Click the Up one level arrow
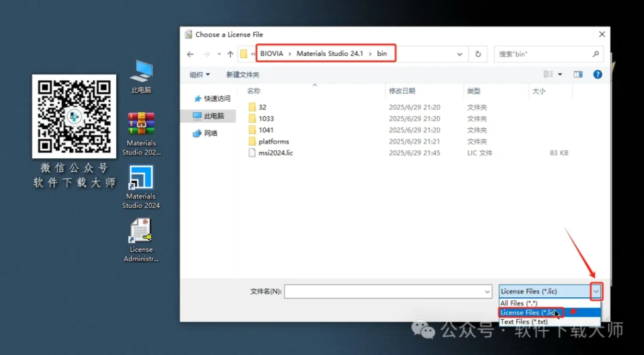The image size is (644, 355). pyautogui.click(x=231, y=54)
